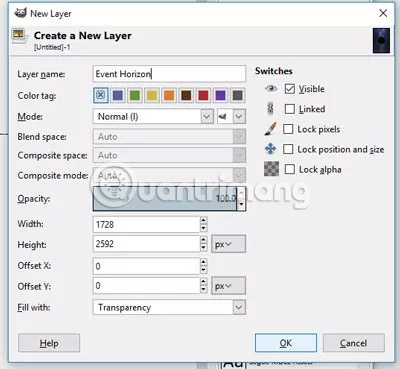Click the Cancel button
This screenshot has height=369, width=400.
point(354,343)
